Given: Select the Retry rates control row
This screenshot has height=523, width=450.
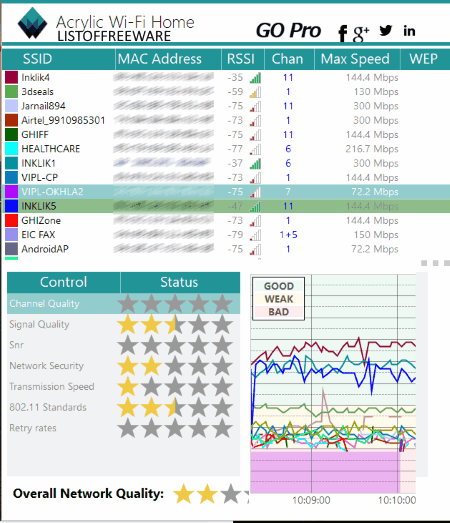Looking at the screenshot, I should [x=123, y=428].
